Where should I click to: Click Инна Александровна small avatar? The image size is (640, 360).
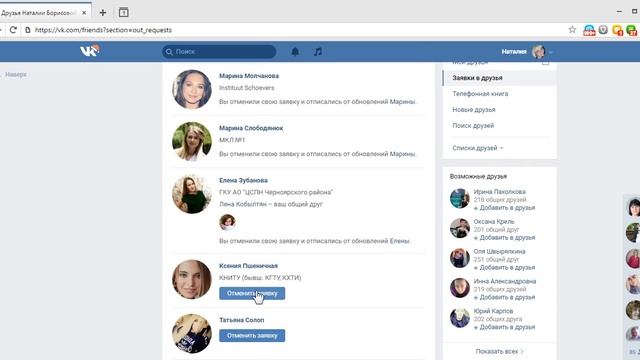tap(460, 288)
